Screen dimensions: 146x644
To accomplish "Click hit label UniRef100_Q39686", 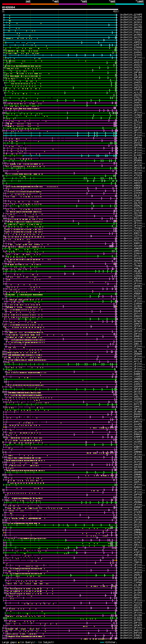I will tap(131, 47).
